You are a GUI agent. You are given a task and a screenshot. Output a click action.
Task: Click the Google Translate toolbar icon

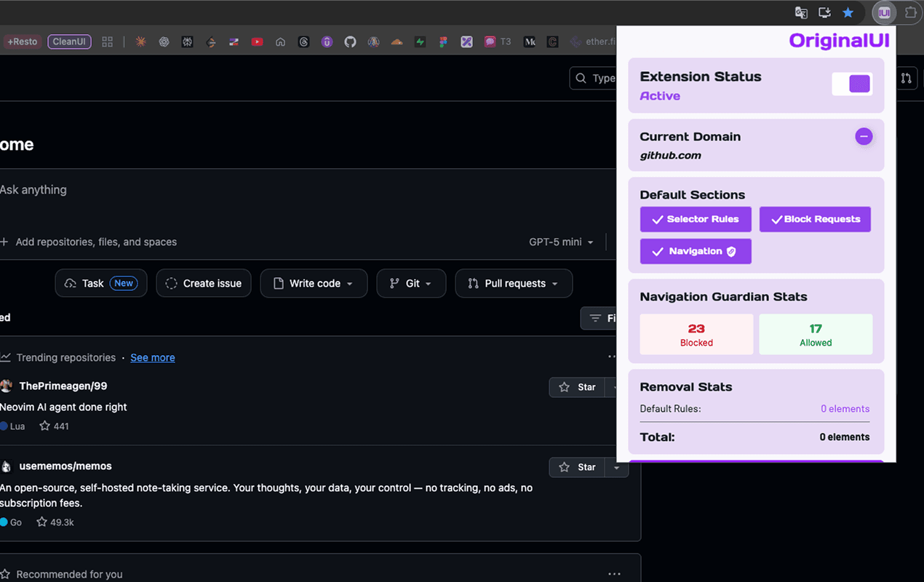coord(801,12)
